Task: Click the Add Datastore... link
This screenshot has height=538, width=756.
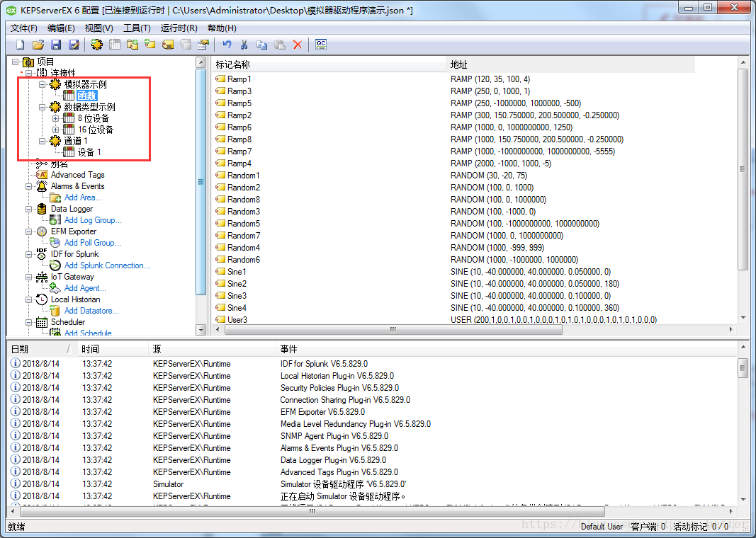Action: click(x=91, y=311)
